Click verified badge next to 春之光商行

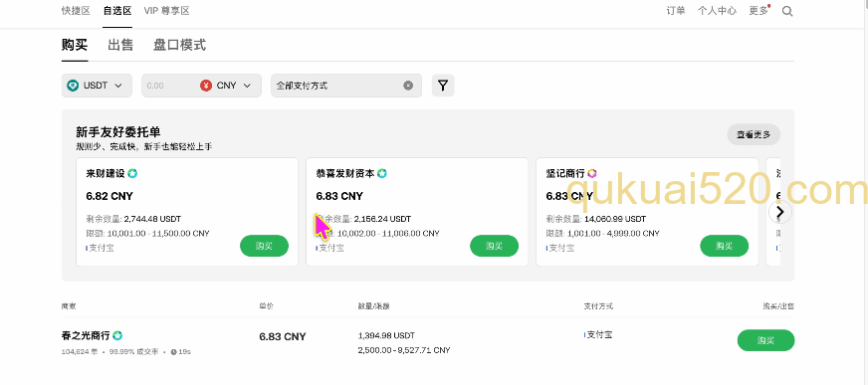click(117, 335)
